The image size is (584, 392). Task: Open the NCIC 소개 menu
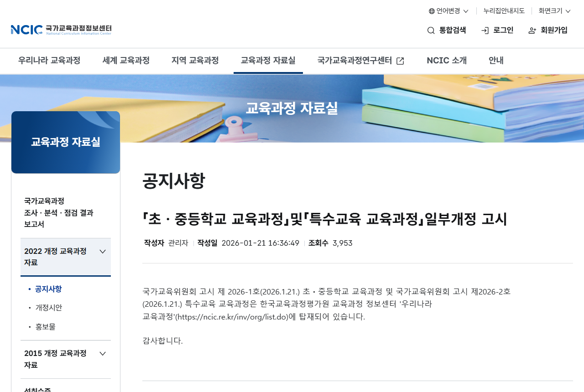pyautogui.click(x=447, y=61)
